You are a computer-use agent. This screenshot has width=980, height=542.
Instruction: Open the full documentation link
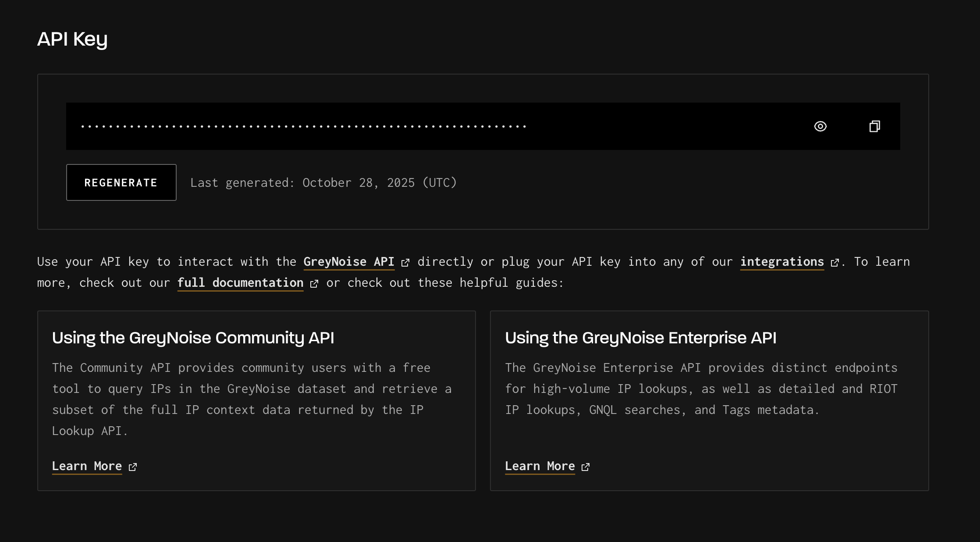240,283
